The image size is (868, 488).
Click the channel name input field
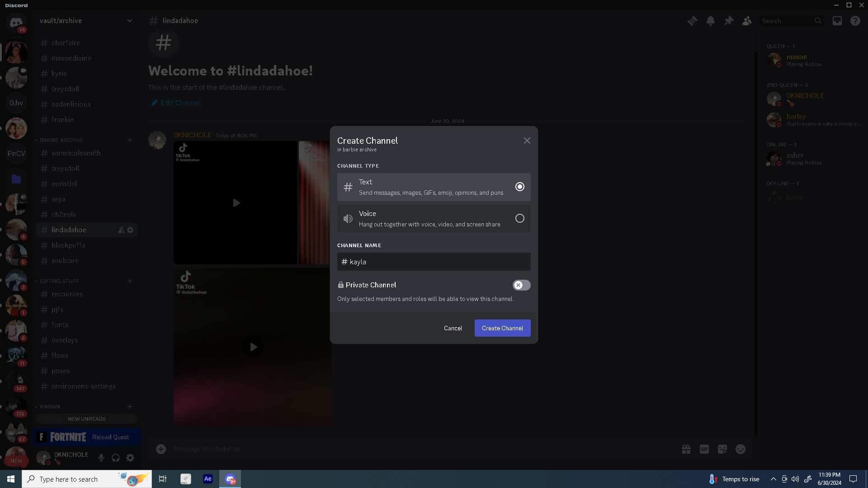click(434, 262)
